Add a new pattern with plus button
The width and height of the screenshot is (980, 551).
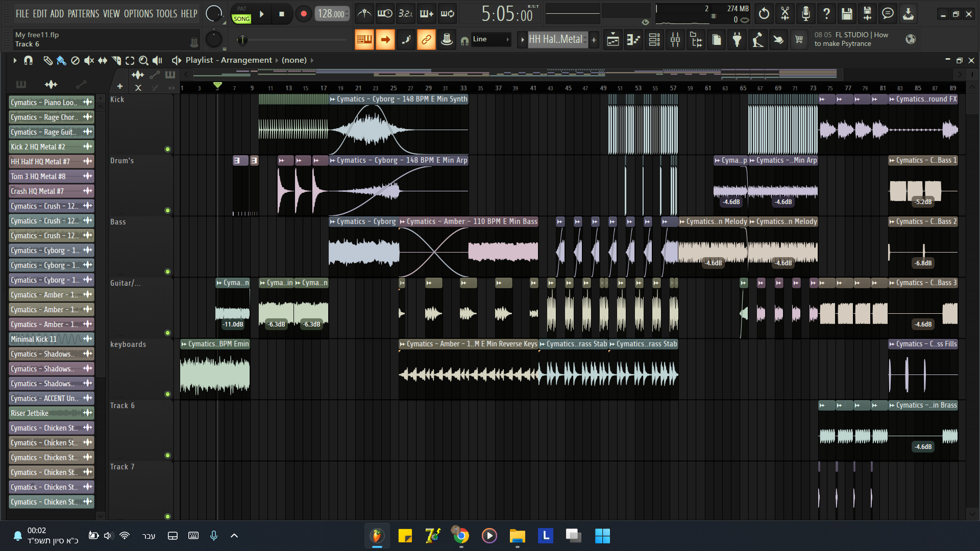(594, 40)
